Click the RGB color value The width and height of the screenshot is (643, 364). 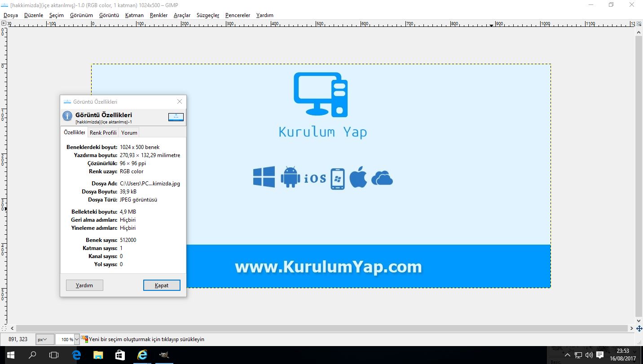[x=132, y=171]
